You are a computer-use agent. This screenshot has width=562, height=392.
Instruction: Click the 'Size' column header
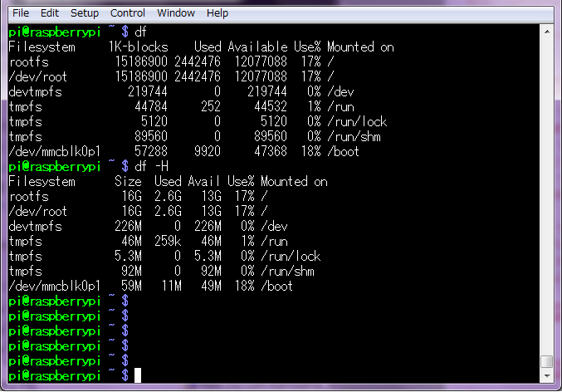128,182
